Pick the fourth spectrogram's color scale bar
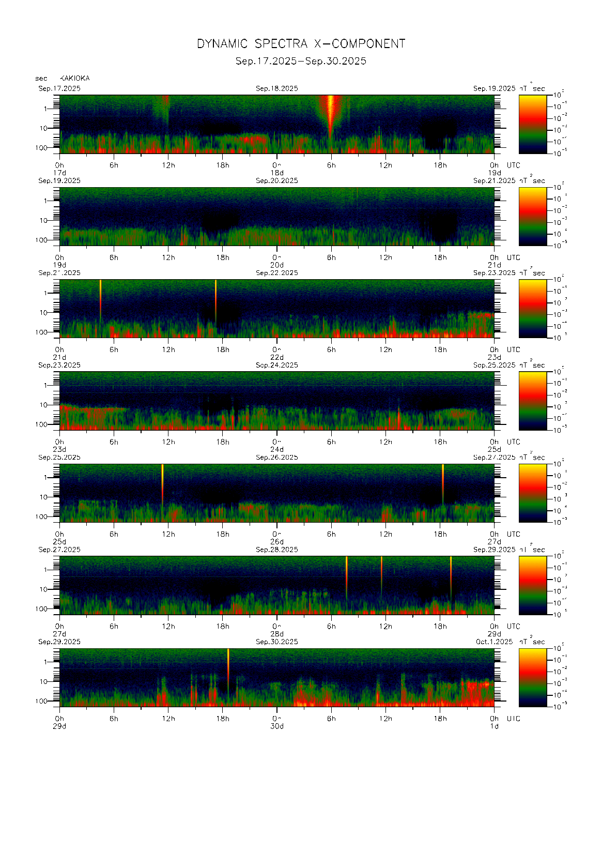602x868 pixels. point(532,401)
